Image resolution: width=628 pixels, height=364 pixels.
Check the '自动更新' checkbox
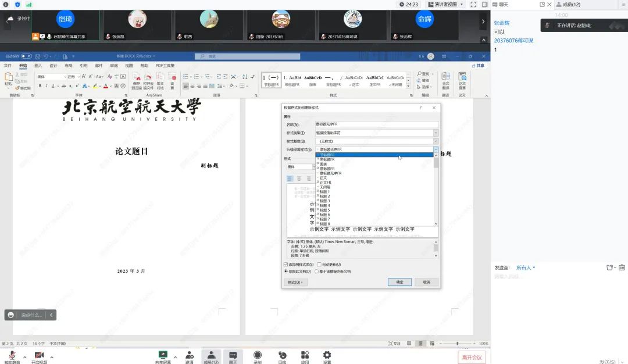point(319,265)
